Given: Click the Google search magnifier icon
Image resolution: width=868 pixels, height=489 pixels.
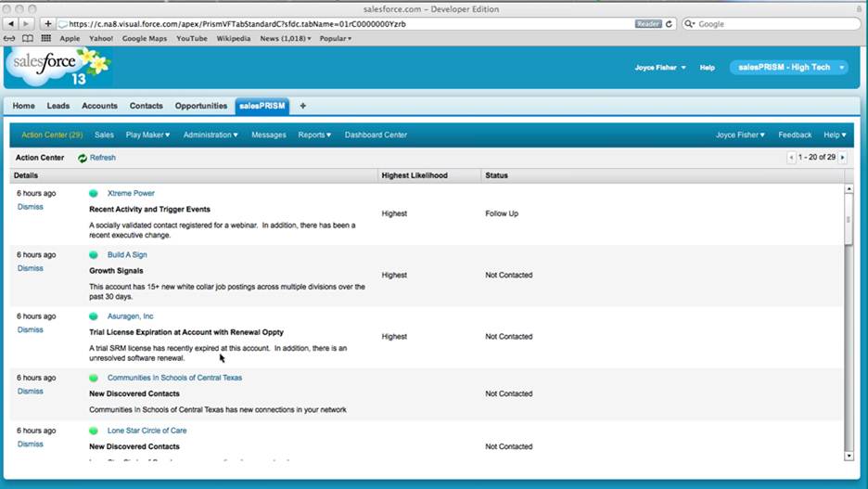Looking at the screenshot, I should tap(689, 24).
